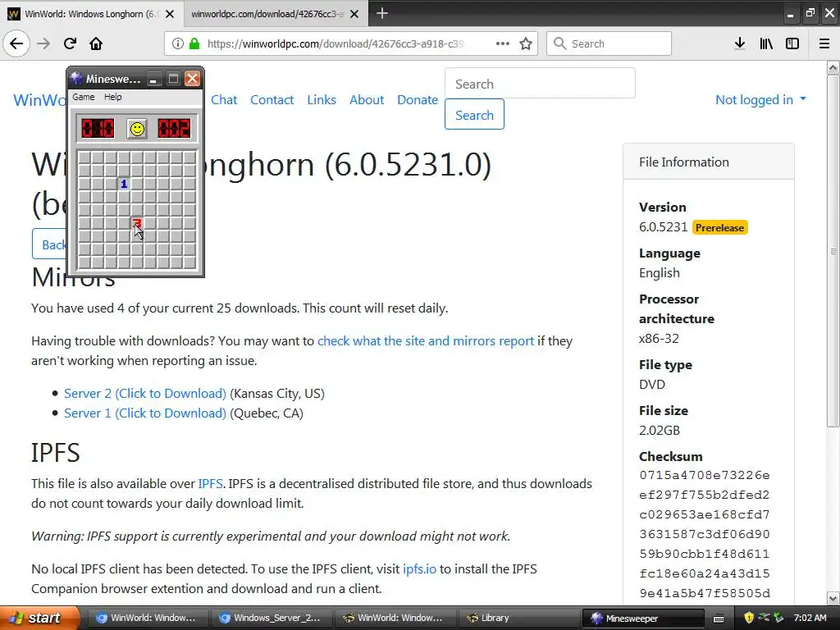The width and height of the screenshot is (840, 630).
Task: Open the IPFS link in paragraph
Action: (210, 484)
